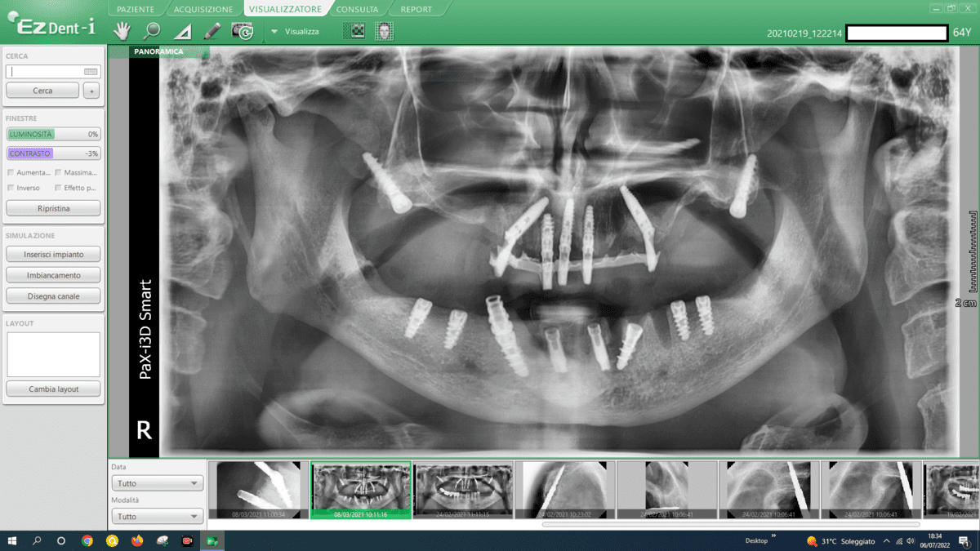Click the image rotate/reset icon
Image resolution: width=980 pixels, height=551 pixels.
pos(243,31)
